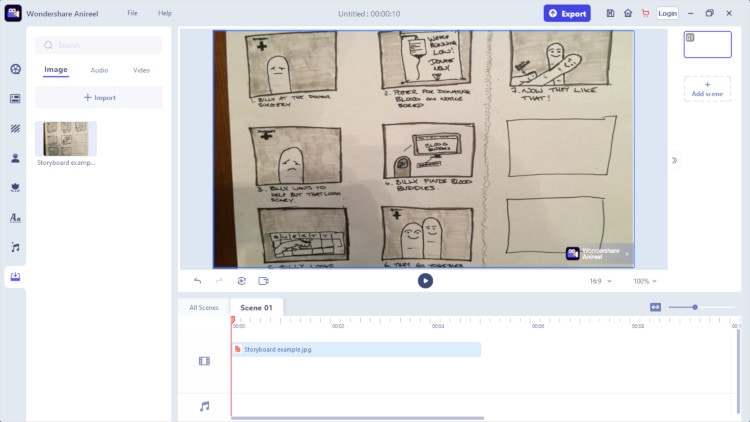Switch to the Video tab

pos(141,70)
